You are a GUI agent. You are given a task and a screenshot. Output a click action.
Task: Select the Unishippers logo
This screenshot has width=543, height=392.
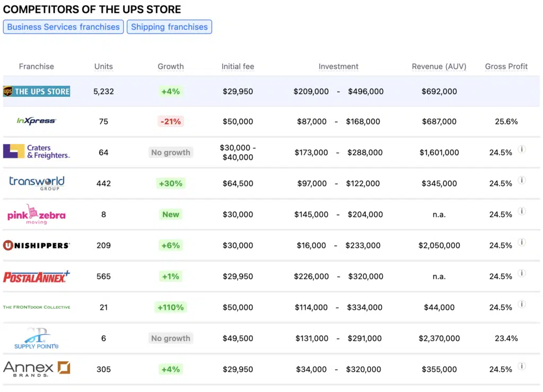click(37, 245)
